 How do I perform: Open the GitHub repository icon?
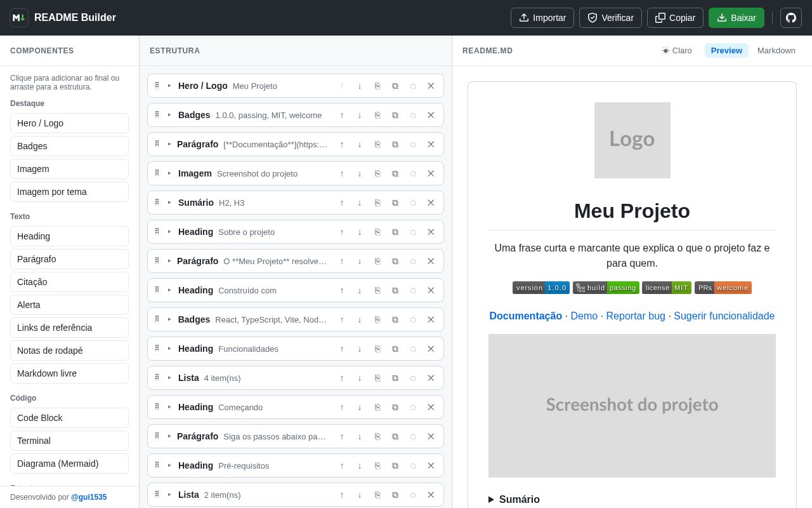click(x=791, y=18)
